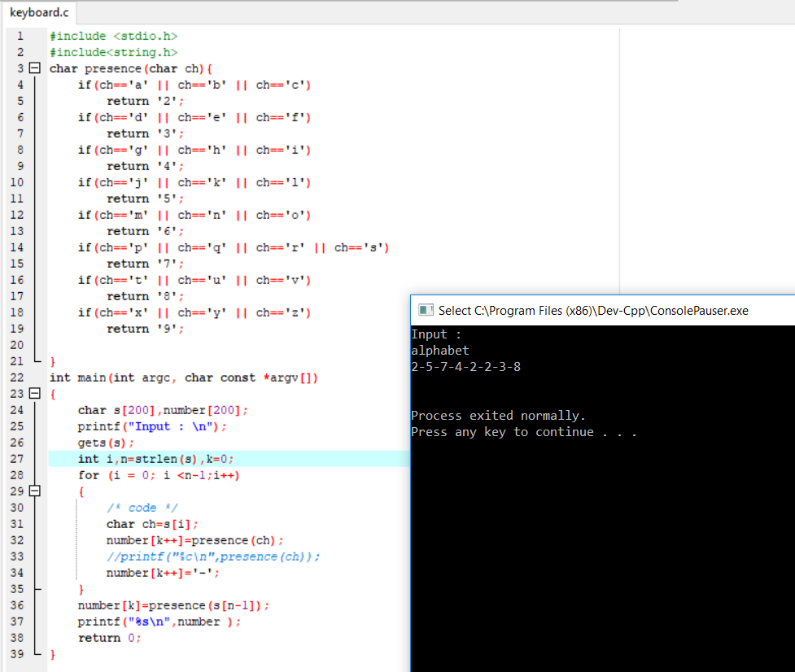Click the 'char presence(char ch)' declaration
The image size is (795, 672).
pyautogui.click(x=131, y=68)
